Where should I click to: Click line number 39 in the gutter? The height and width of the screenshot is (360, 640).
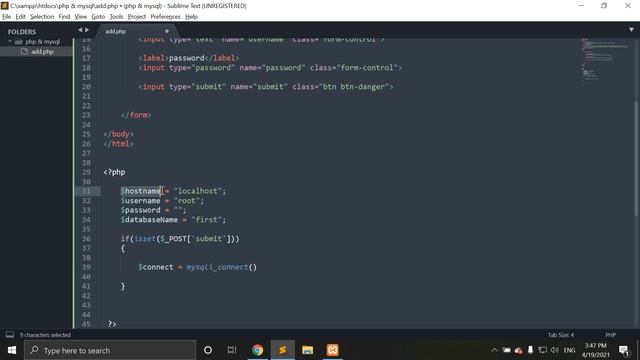pos(86,267)
